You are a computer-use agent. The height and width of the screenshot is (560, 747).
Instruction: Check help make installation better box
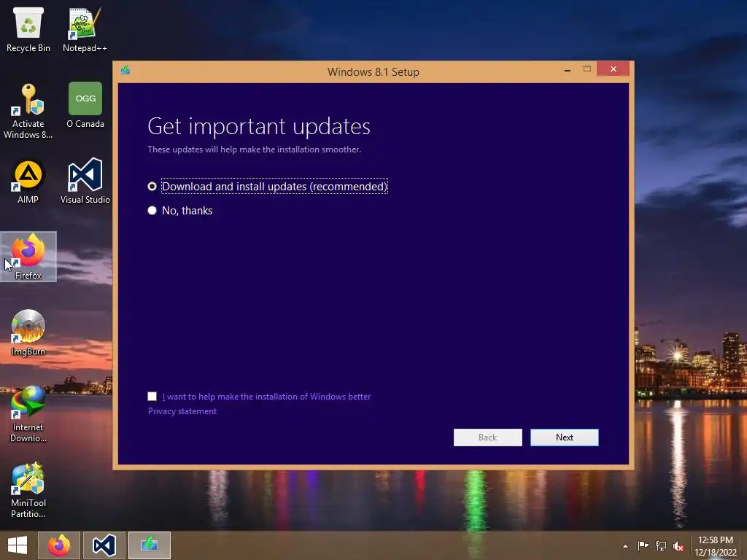(x=152, y=396)
